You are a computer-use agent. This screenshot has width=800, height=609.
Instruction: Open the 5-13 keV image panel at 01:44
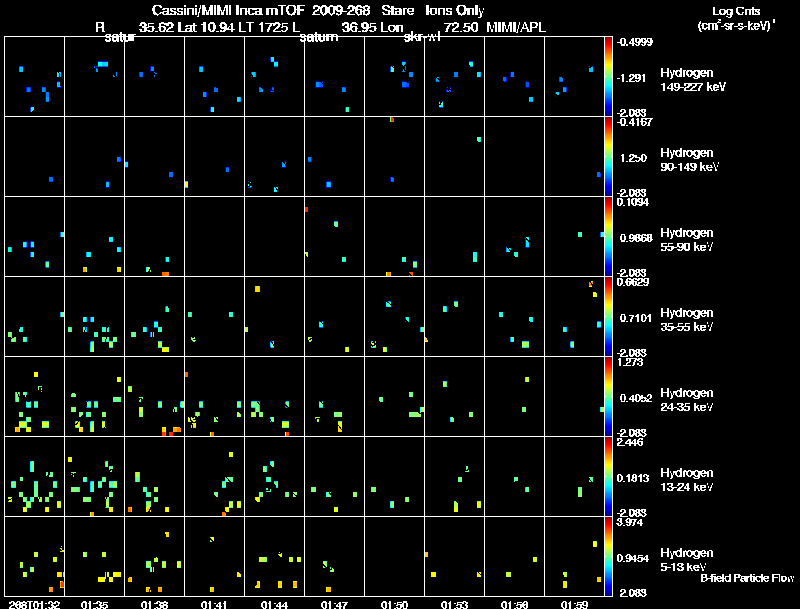(x=274, y=556)
